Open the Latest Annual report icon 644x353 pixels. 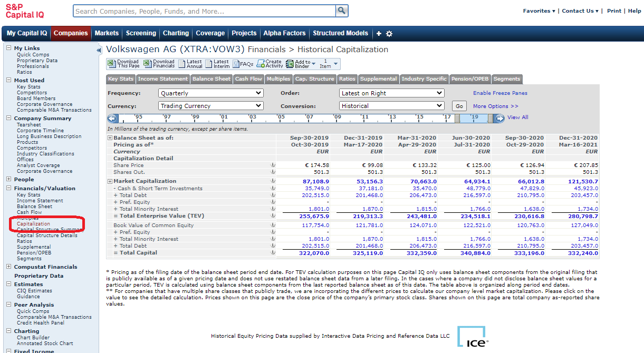tap(182, 64)
